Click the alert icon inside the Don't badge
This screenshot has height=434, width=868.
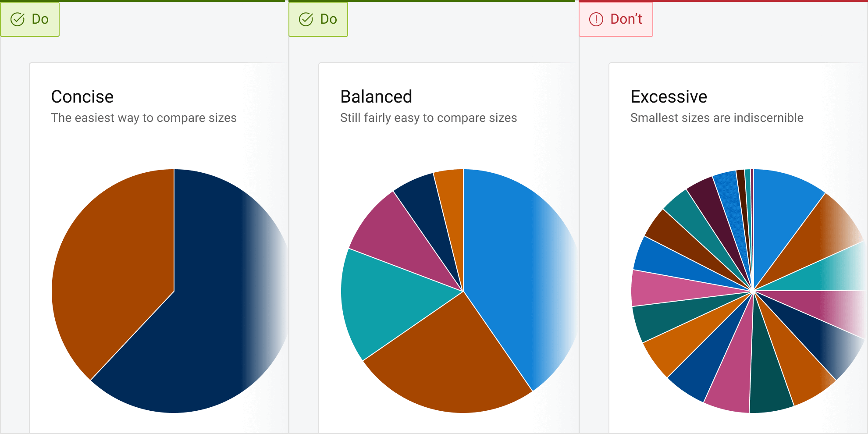pos(596,19)
